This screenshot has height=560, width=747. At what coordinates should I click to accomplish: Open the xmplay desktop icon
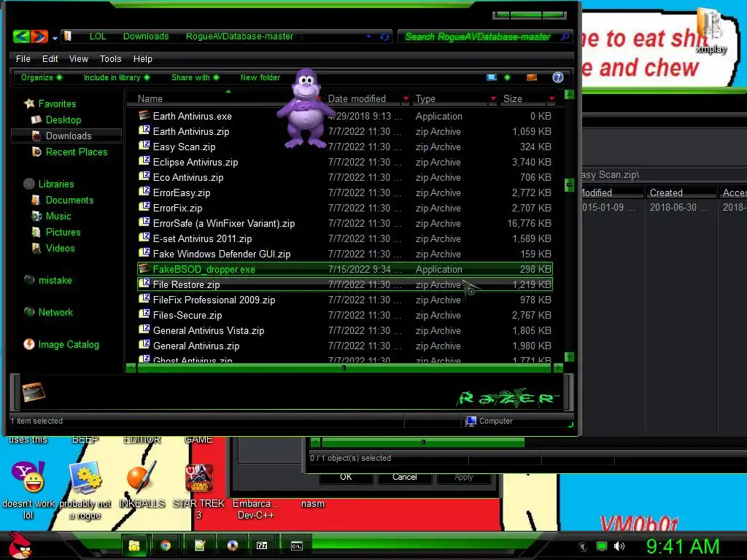(711, 31)
